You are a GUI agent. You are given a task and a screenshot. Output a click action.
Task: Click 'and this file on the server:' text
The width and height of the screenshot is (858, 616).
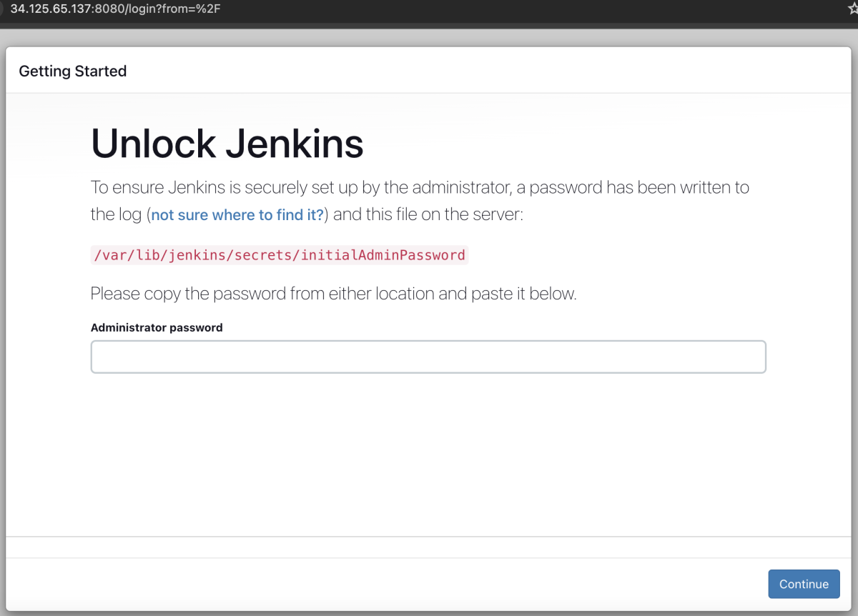[x=428, y=214]
